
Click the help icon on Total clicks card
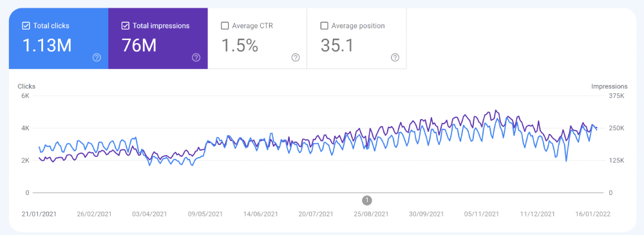point(97,57)
